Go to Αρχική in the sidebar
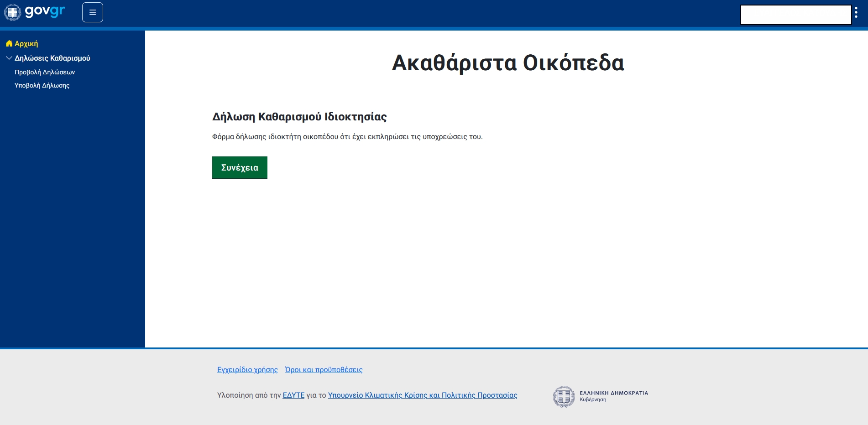 [26, 44]
